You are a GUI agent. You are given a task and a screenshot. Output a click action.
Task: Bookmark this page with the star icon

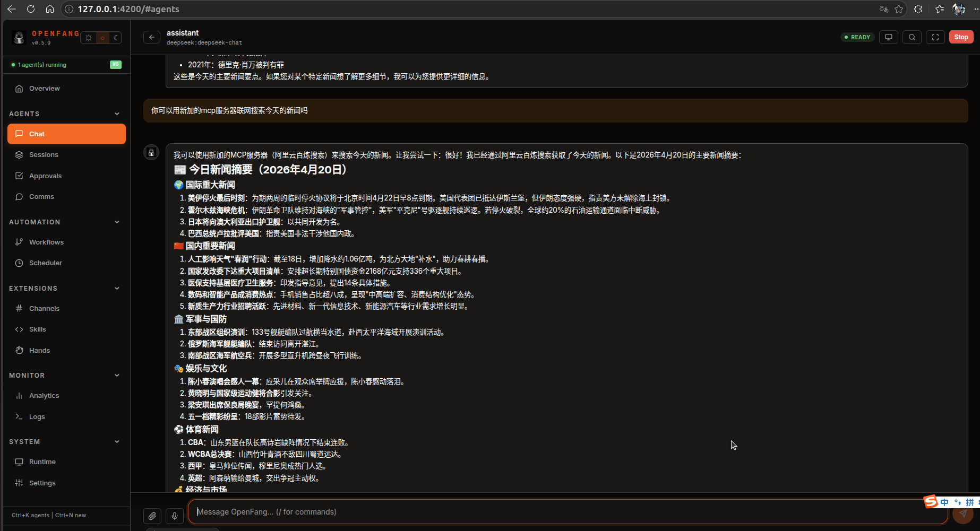point(899,9)
